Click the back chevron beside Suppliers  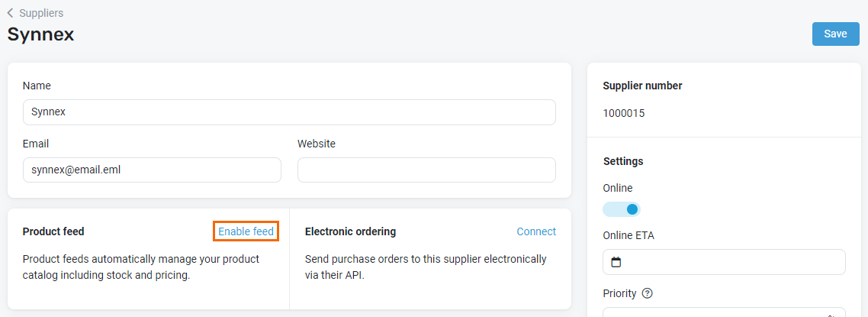coord(10,13)
